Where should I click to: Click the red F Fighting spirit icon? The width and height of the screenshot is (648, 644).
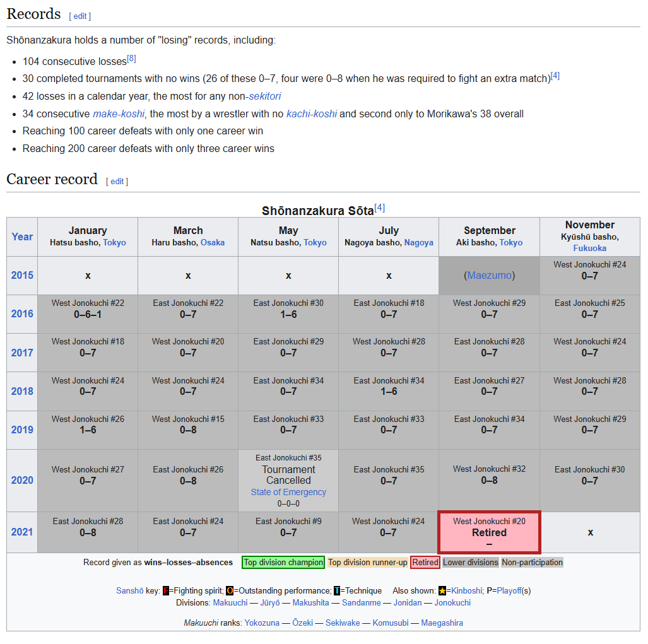[x=166, y=591]
